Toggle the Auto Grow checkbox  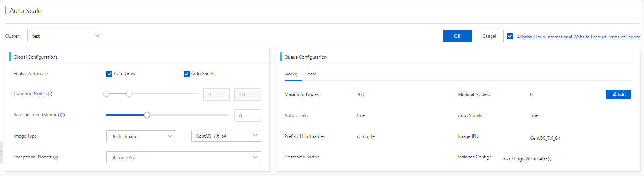click(x=109, y=74)
